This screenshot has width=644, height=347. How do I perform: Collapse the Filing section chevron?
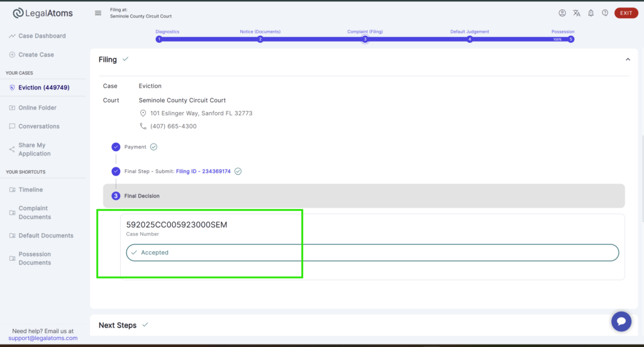coord(627,59)
